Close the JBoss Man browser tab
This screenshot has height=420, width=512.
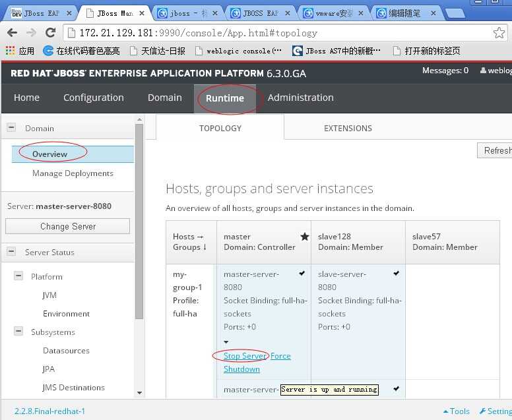pyautogui.click(x=142, y=13)
